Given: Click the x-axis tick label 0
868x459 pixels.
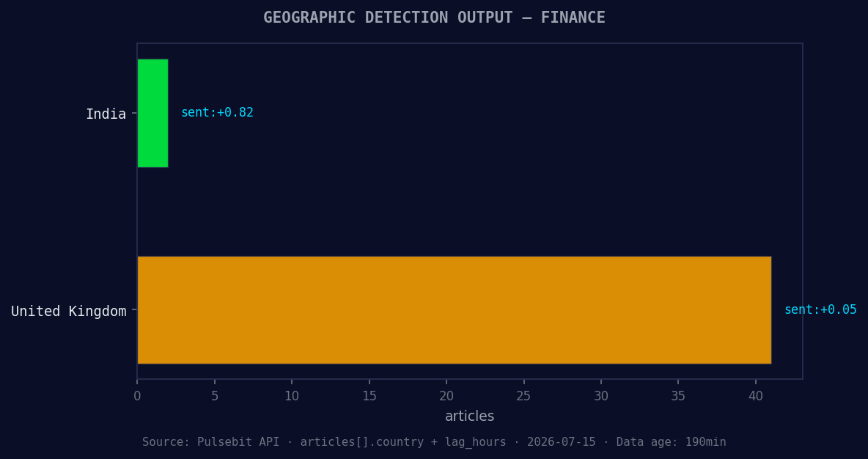Looking at the screenshot, I should [x=137, y=397].
